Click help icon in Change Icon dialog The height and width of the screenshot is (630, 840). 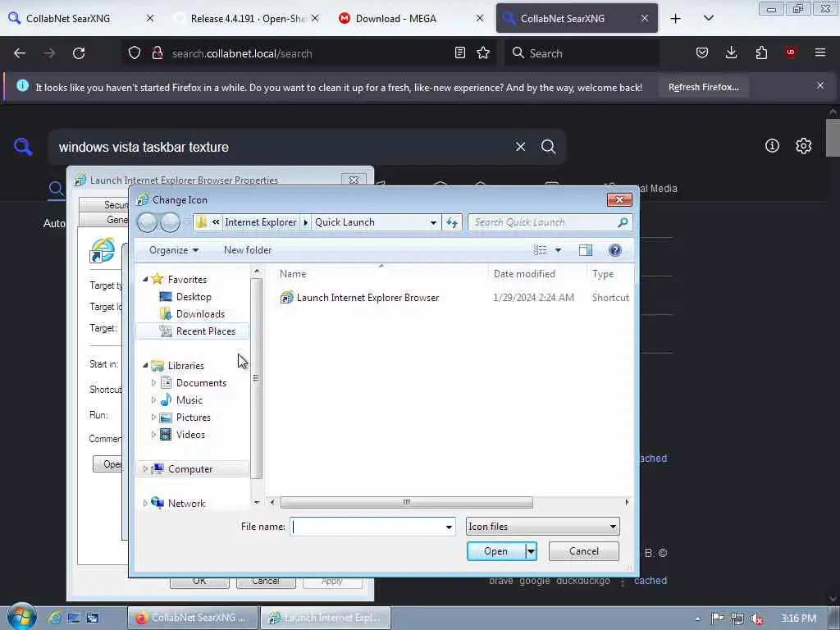pos(615,250)
